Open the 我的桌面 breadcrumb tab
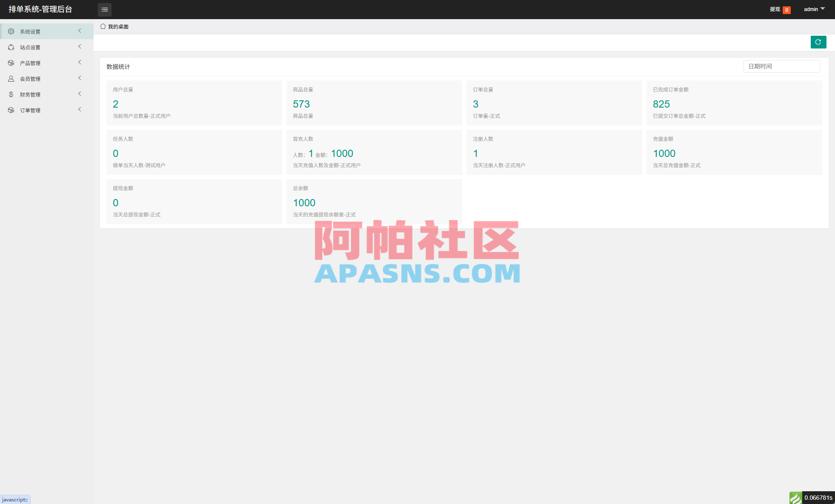 118,26
